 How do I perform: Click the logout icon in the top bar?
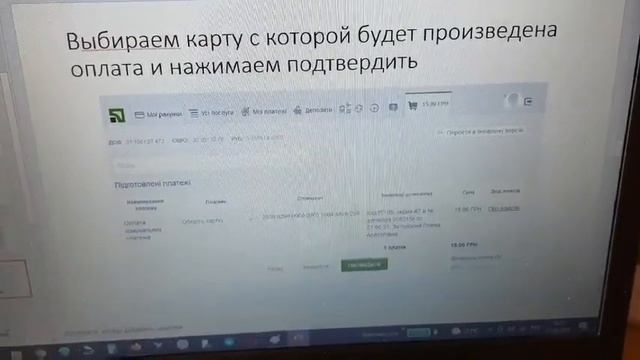click(x=529, y=101)
